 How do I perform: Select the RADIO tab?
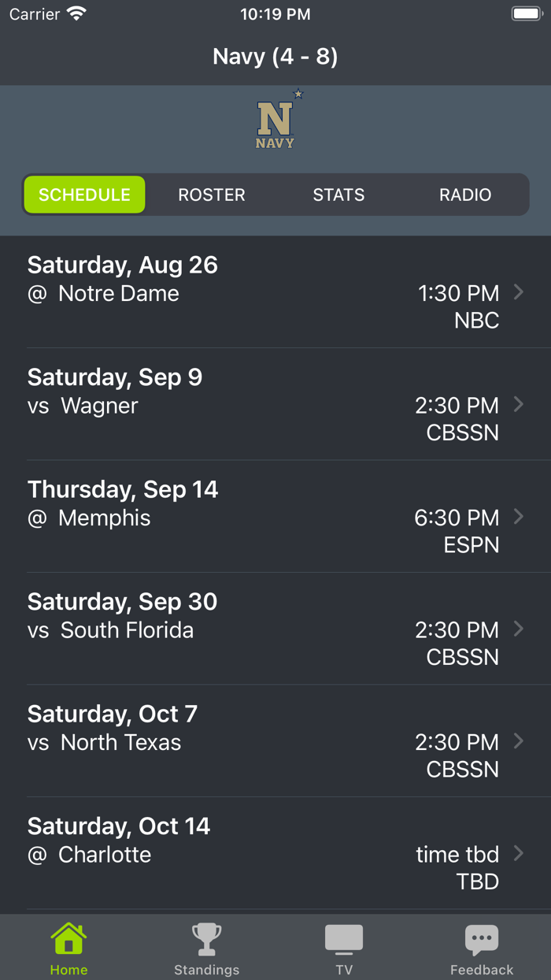(x=464, y=195)
